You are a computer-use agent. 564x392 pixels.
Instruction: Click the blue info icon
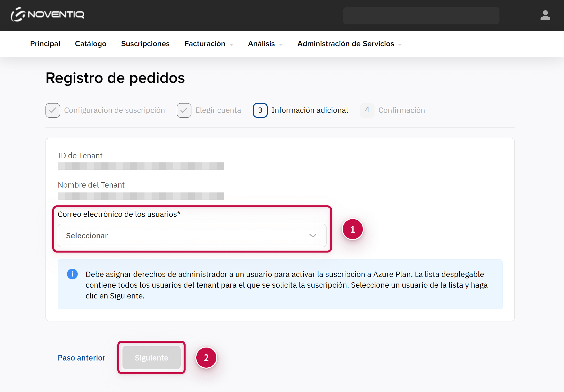72,274
